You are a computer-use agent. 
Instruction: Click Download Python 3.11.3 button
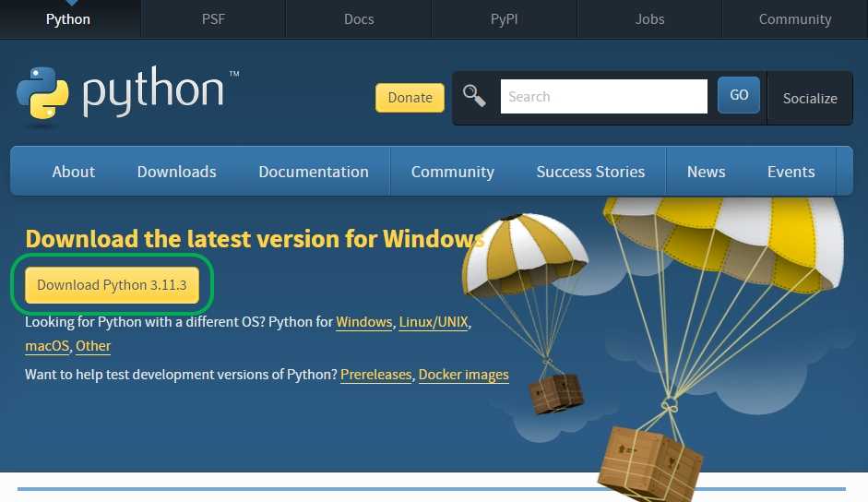112,285
